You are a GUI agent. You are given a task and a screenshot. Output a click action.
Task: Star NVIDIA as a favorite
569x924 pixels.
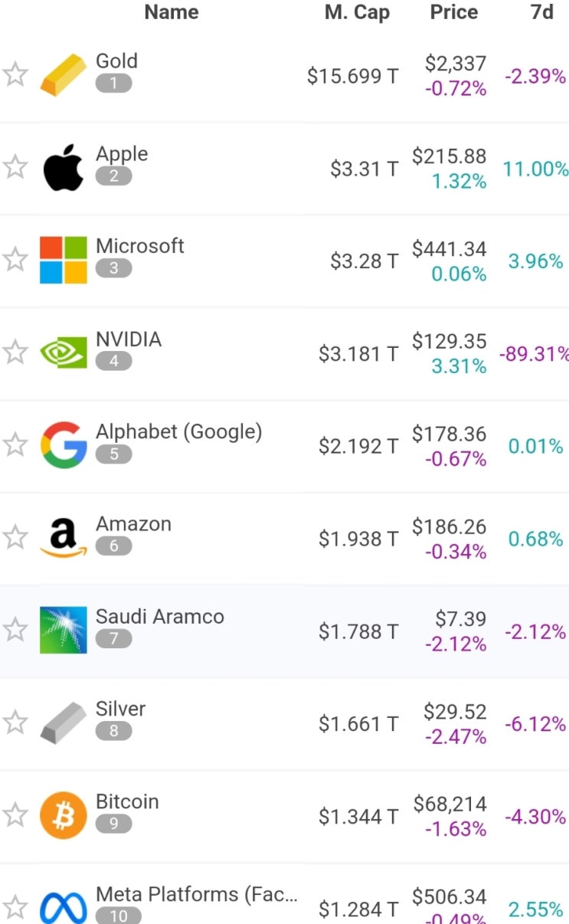pos(15,352)
